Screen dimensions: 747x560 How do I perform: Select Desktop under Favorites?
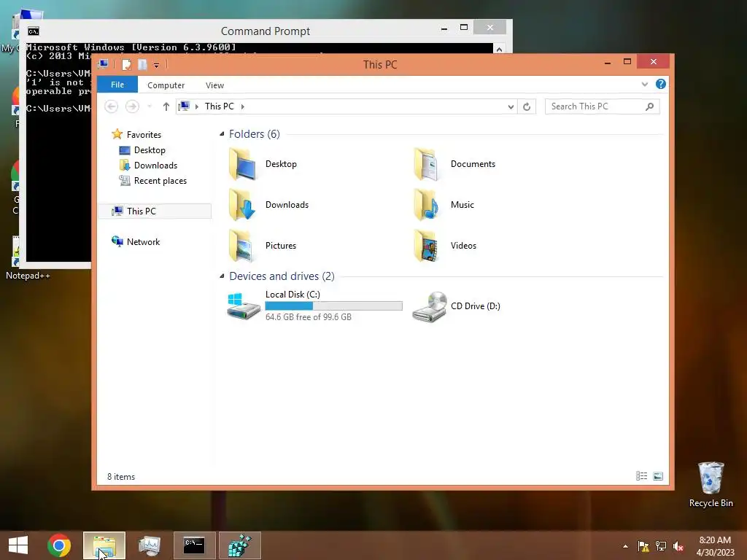tap(142, 150)
